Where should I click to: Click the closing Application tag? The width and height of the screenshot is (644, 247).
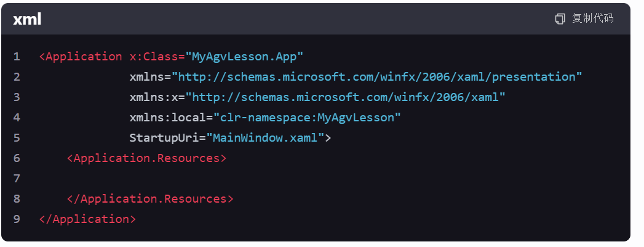coord(87,219)
